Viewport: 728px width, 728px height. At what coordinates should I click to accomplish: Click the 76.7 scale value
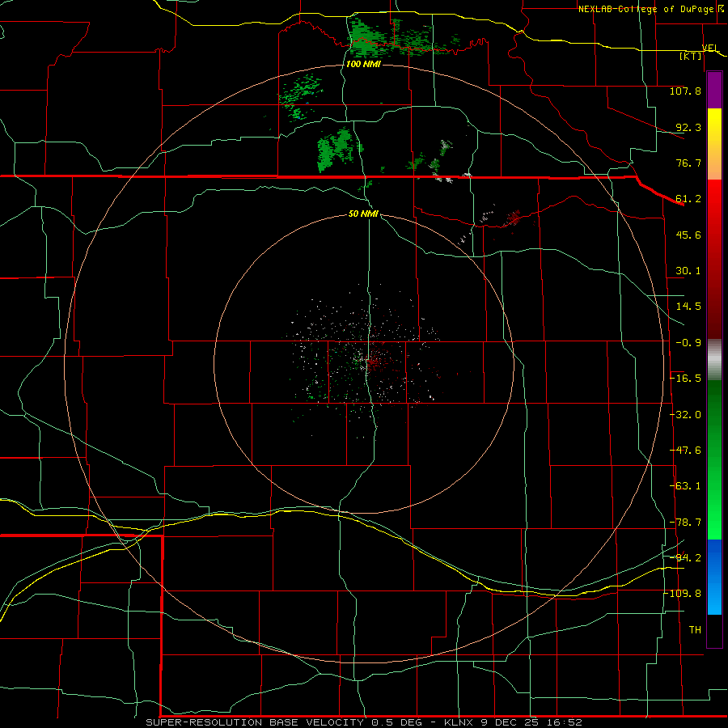click(x=688, y=163)
